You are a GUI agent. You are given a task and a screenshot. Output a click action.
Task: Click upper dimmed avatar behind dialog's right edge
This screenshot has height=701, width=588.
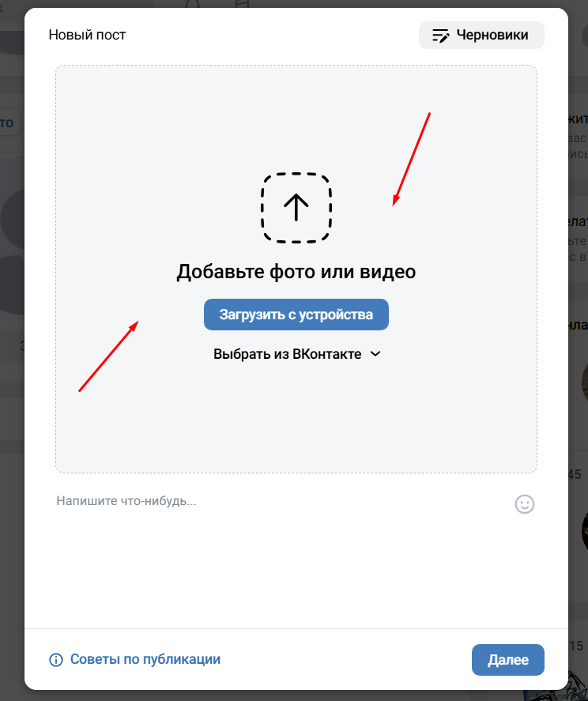[x=584, y=383]
